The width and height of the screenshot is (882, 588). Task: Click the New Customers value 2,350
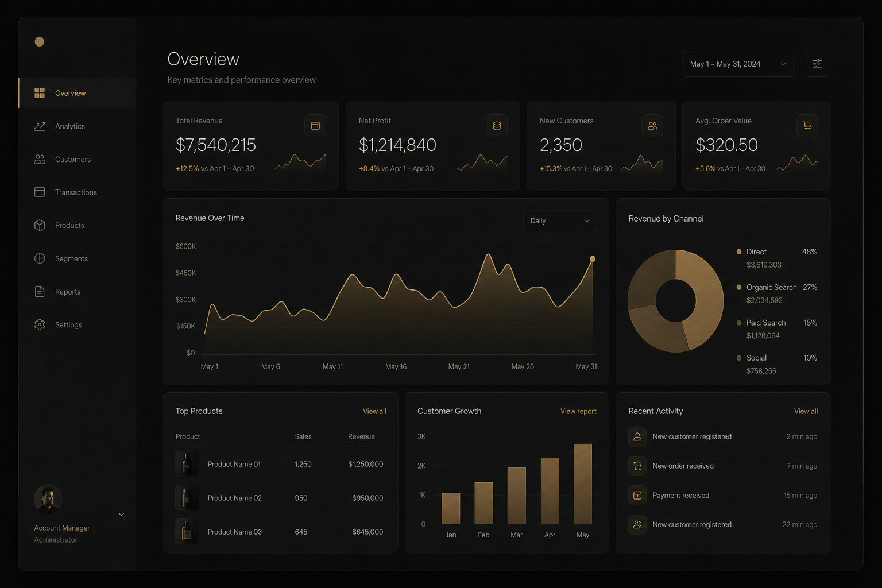click(561, 145)
